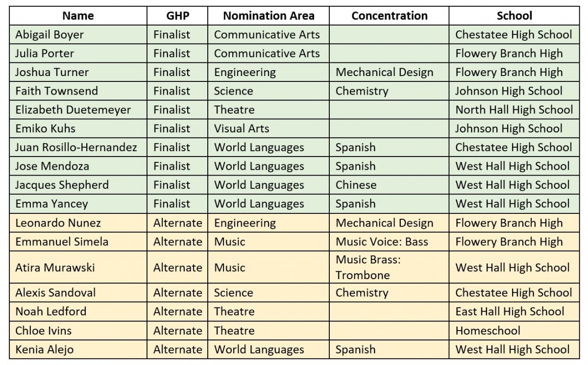Click the Juan Rosillo-Hernandez cell
588x365 pixels.
[x=76, y=147]
